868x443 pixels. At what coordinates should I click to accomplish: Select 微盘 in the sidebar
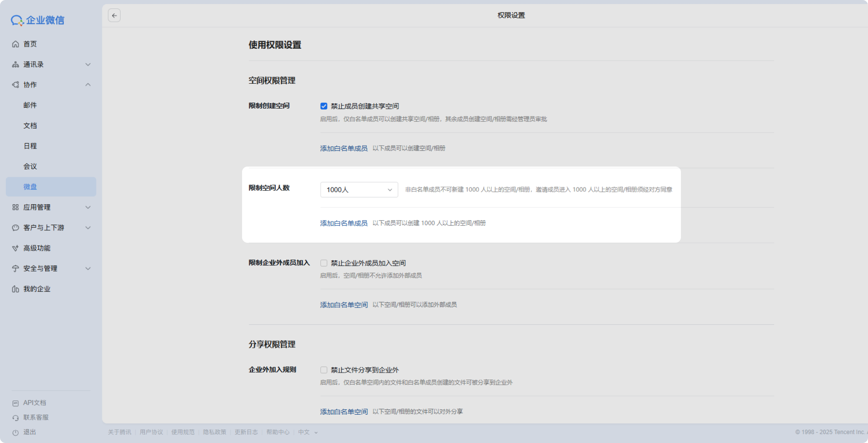tap(51, 187)
